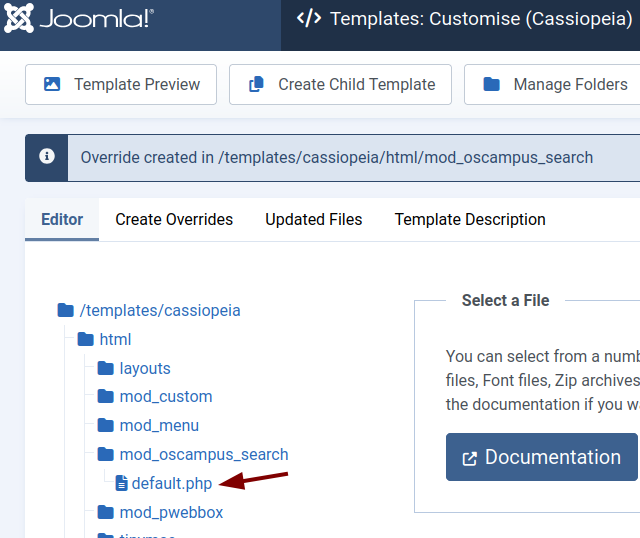The width and height of the screenshot is (640, 538).
Task: Open the Updated Files tab
Action: [313, 220]
